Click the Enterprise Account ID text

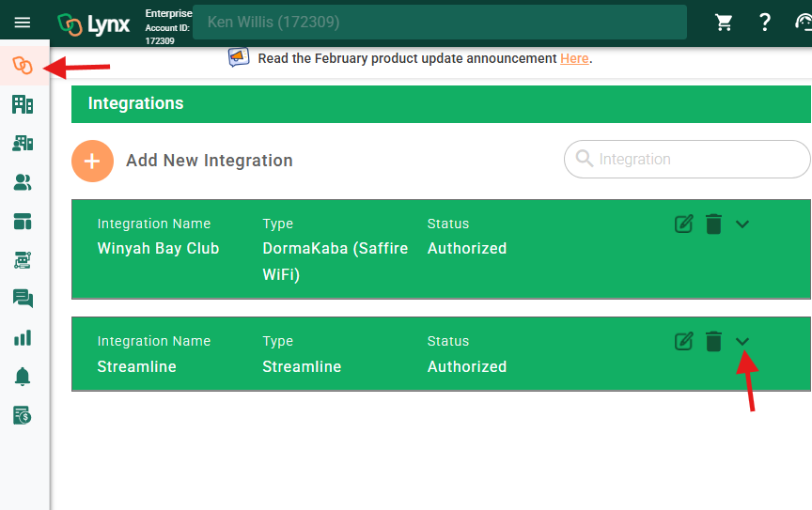[x=168, y=27]
